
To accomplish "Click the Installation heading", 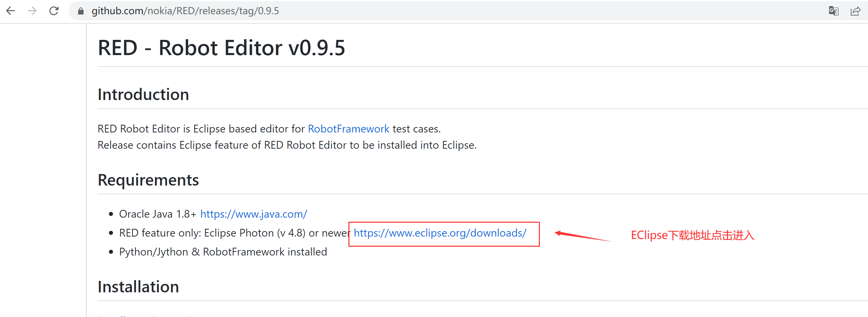I will [x=138, y=287].
